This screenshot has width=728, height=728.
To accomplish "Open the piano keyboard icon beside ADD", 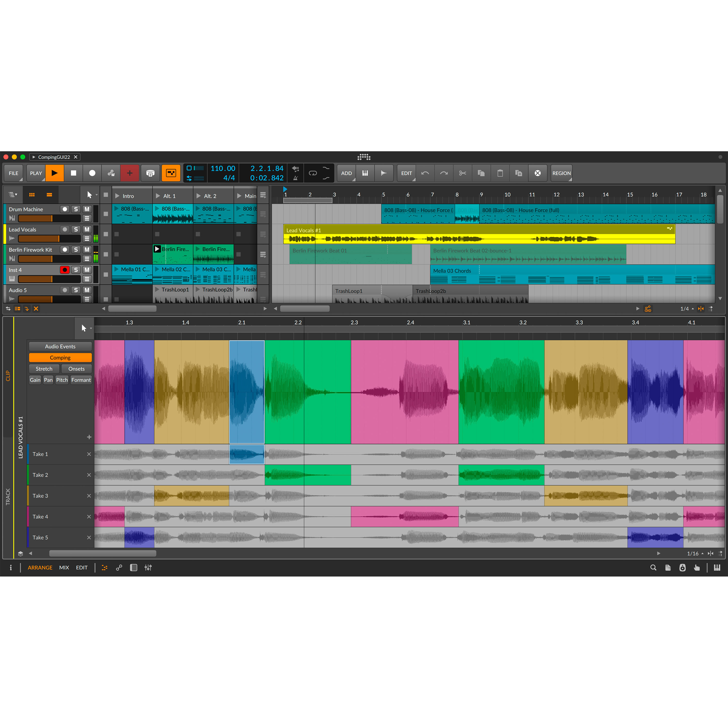I will tap(365, 173).
